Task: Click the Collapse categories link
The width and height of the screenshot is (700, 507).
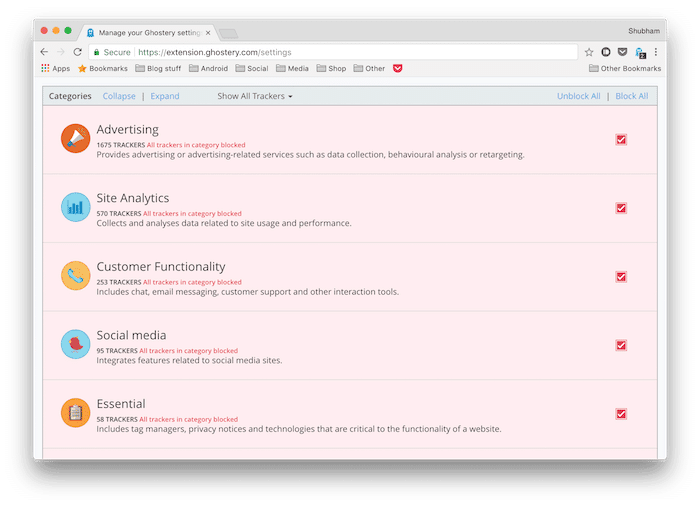Action: 119,96
